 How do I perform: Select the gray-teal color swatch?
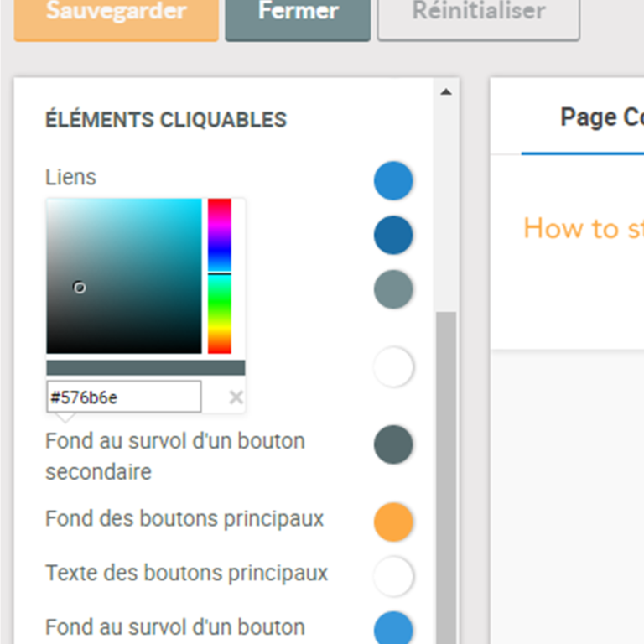393,289
